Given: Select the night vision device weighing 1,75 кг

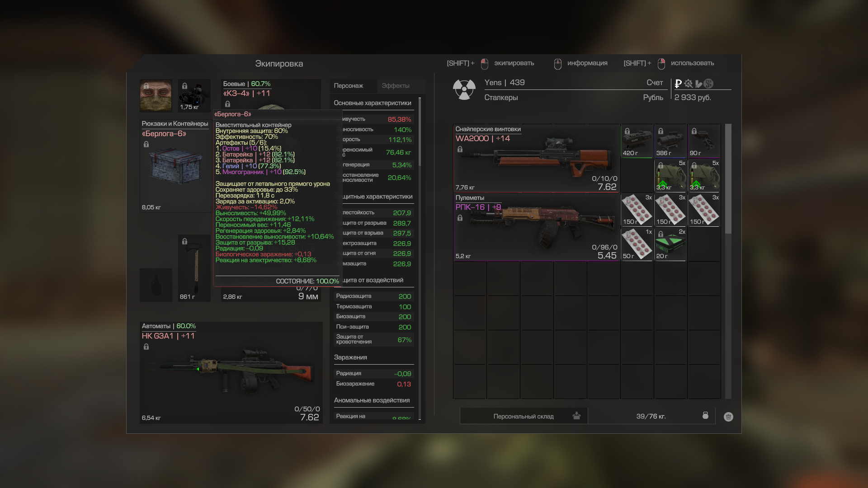Looking at the screenshot, I should 194,95.
